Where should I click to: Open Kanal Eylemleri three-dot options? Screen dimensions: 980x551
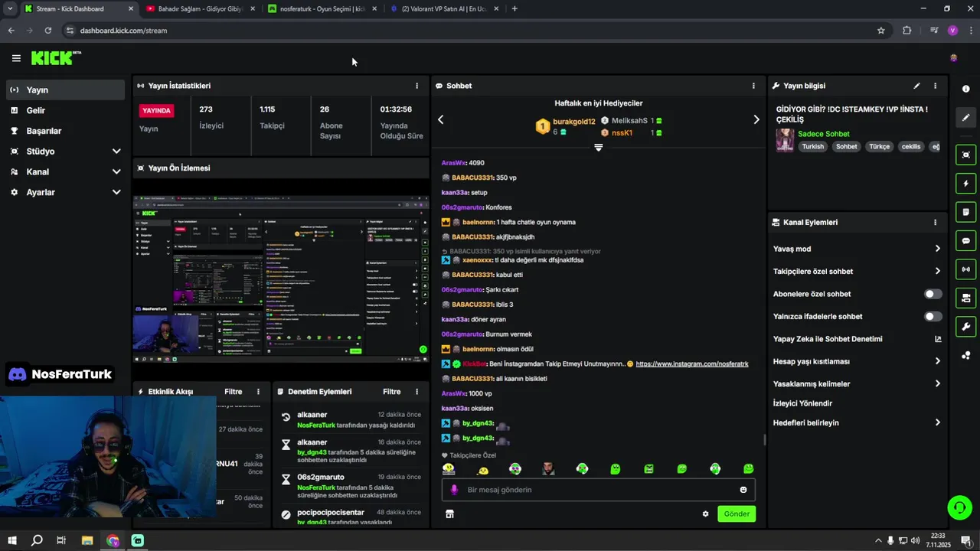click(x=935, y=223)
